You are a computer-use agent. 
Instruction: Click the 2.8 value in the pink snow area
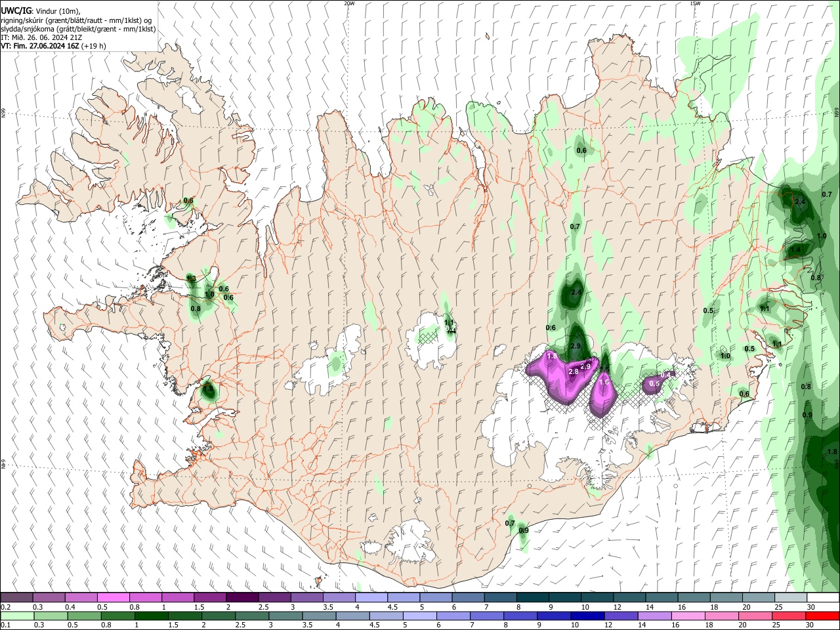(x=573, y=372)
